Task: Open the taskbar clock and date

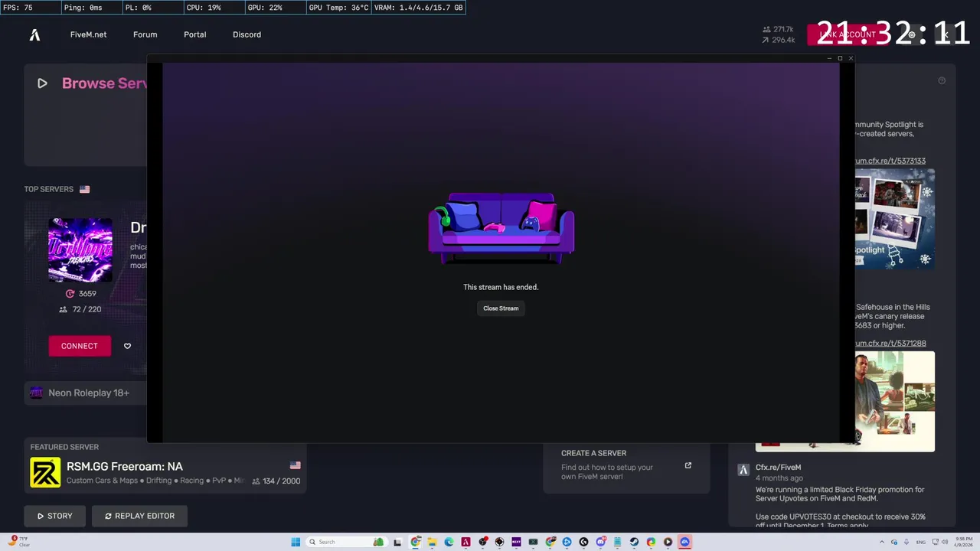Action: tap(963, 542)
